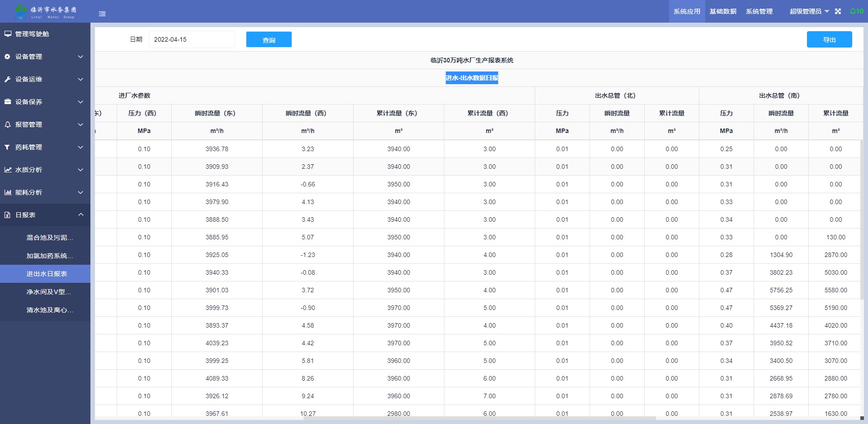Click the vertical table scrollbar
Screen dimensions: 868x424
tap(862, 219)
